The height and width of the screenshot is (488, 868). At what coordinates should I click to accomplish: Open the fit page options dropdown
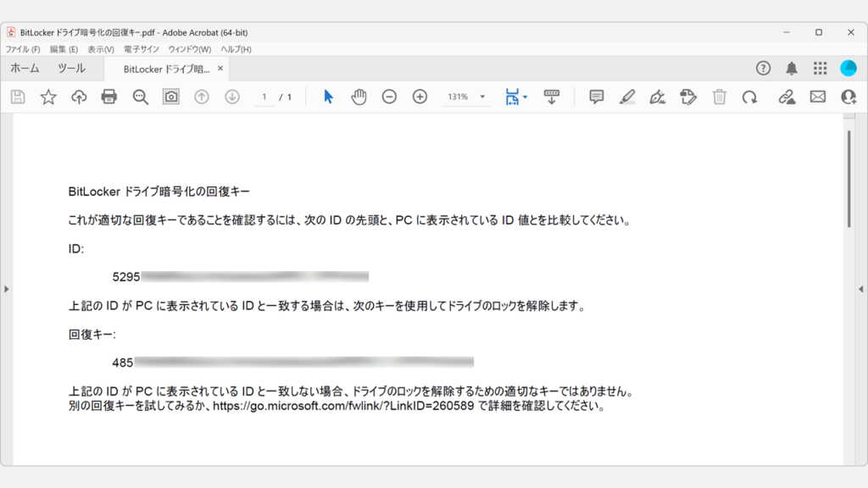coord(524,97)
